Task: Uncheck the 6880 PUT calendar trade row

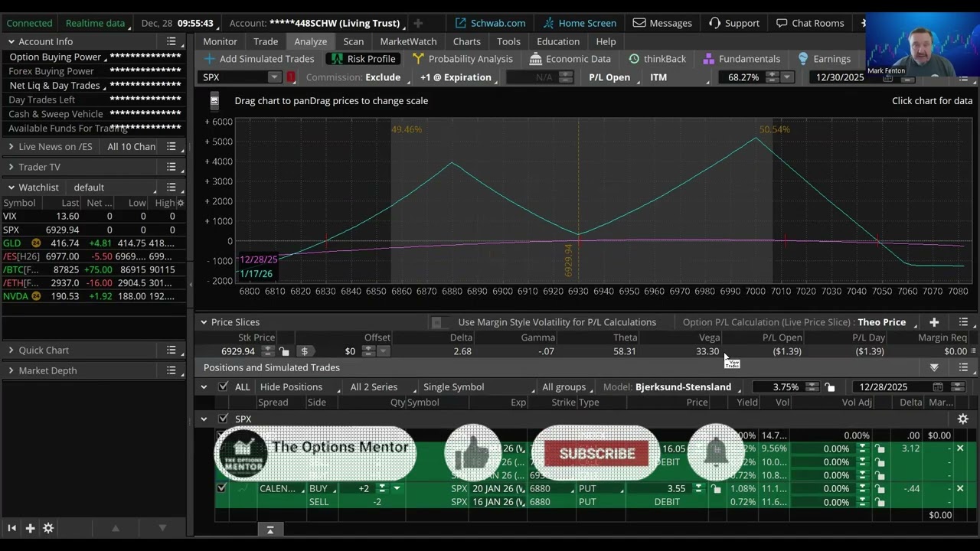Action: [222, 488]
